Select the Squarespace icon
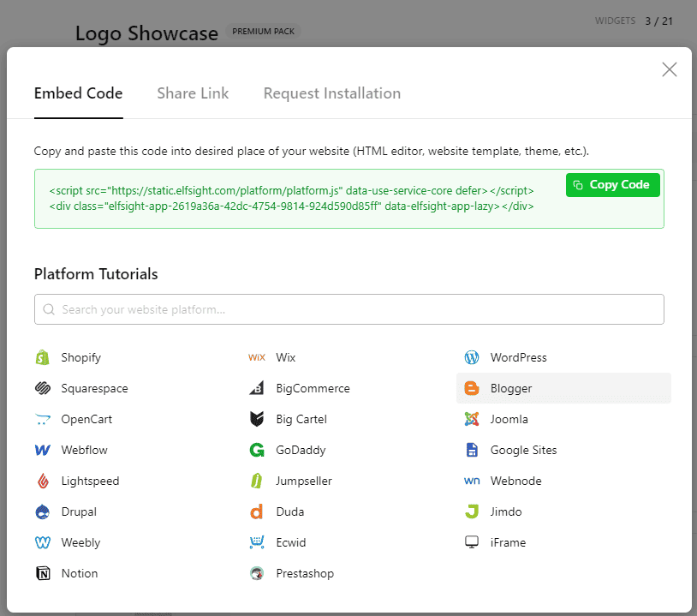The image size is (697, 616). pos(43,388)
